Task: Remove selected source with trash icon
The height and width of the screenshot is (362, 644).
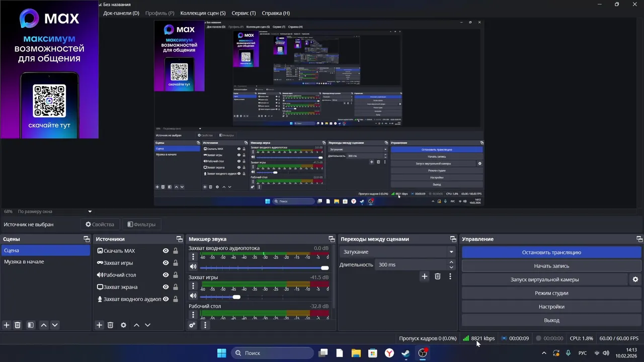Action: pyautogui.click(x=110, y=325)
